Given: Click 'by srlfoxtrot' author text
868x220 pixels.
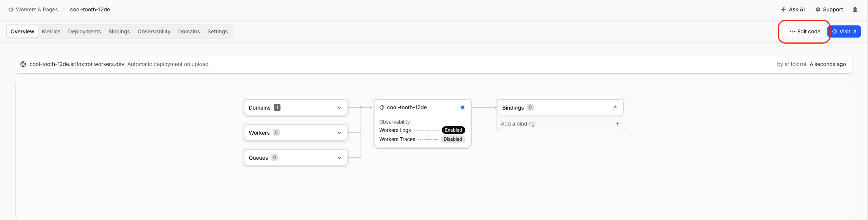Looking at the screenshot, I should tap(792, 64).
